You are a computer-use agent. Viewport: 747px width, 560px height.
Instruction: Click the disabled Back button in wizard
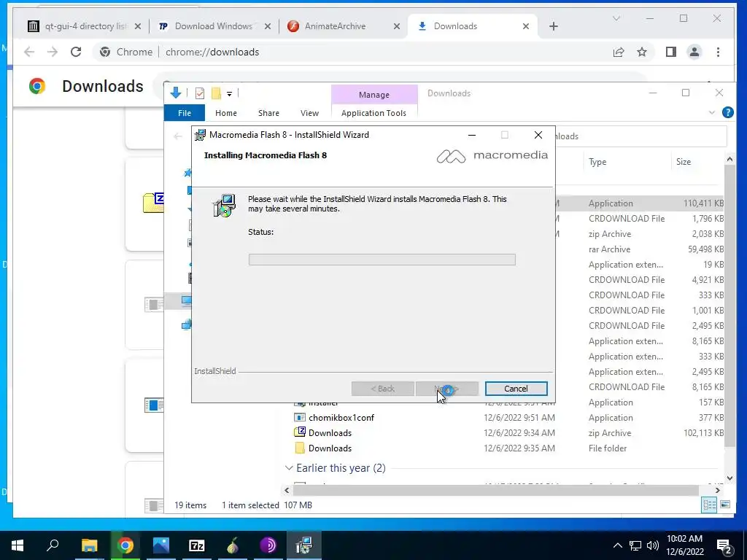pyautogui.click(x=382, y=389)
